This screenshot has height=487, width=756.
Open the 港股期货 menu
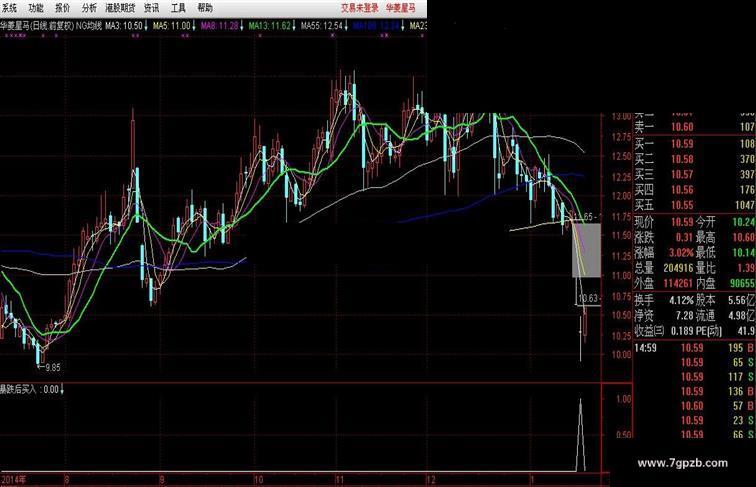tap(121, 8)
